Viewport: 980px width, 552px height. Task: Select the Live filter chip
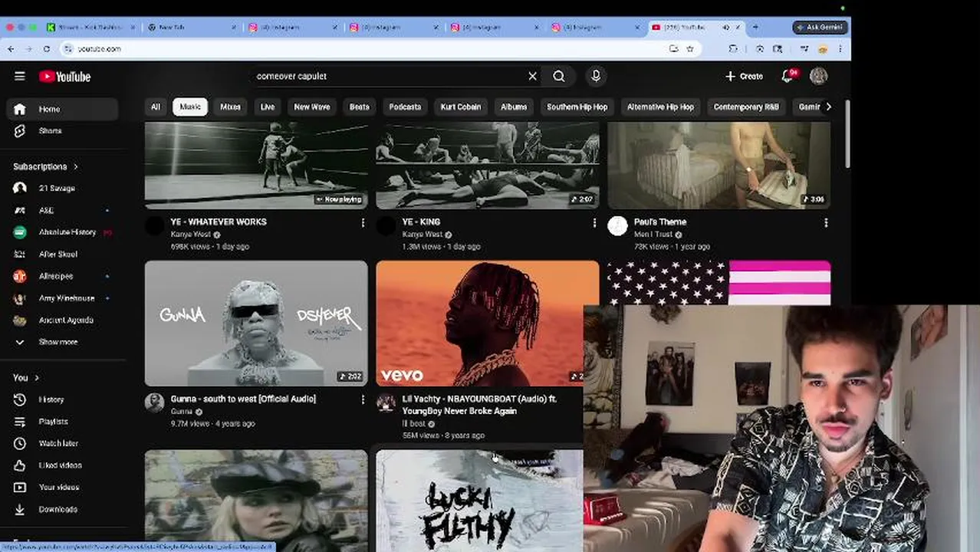point(268,107)
